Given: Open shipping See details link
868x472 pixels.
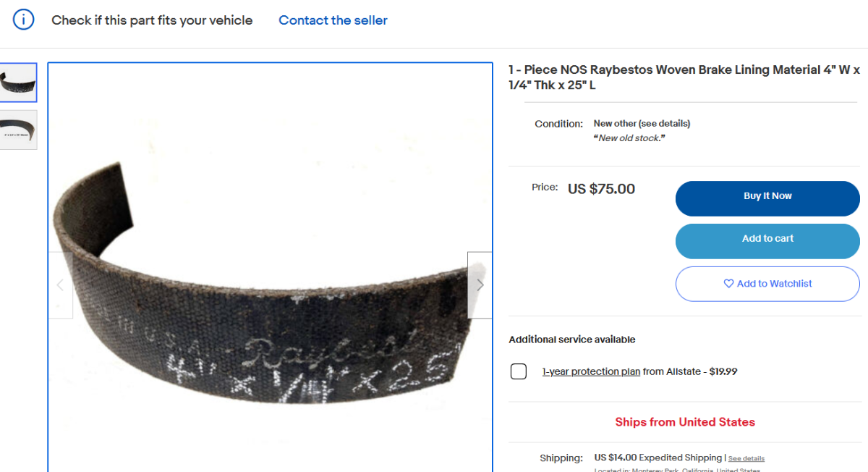Looking at the screenshot, I should pyautogui.click(x=746, y=458).
